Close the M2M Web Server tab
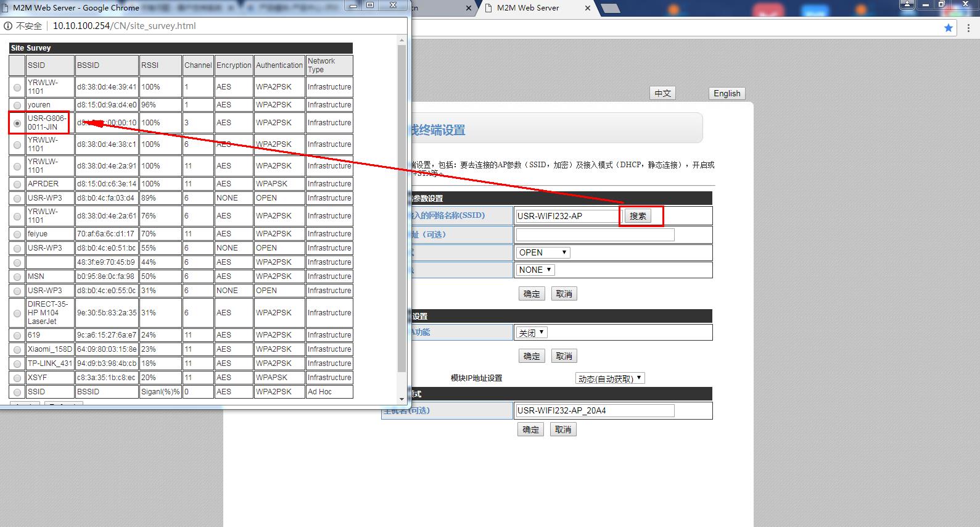Screen dimensions: 980x527 click(x=587, y=8)
